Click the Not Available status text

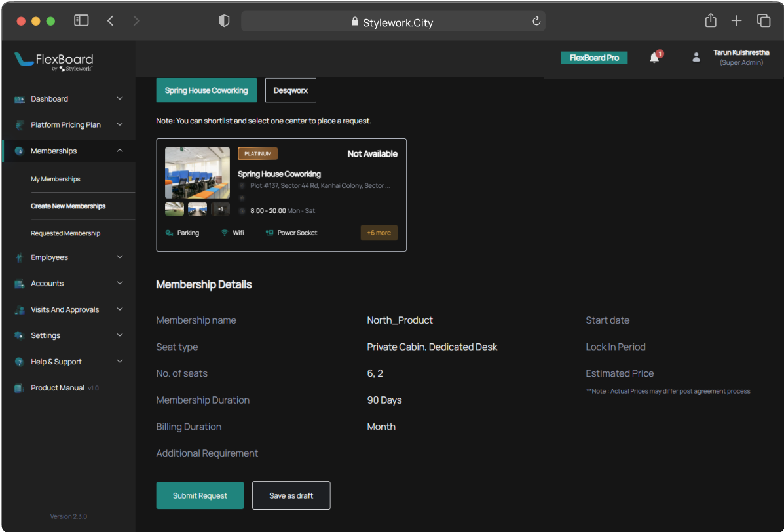coord(373,154)
